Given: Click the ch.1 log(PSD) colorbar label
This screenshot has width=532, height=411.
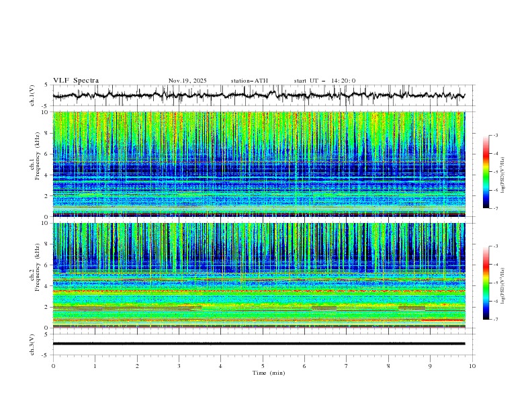Looking at the screenshot, I should click(502, 175).
